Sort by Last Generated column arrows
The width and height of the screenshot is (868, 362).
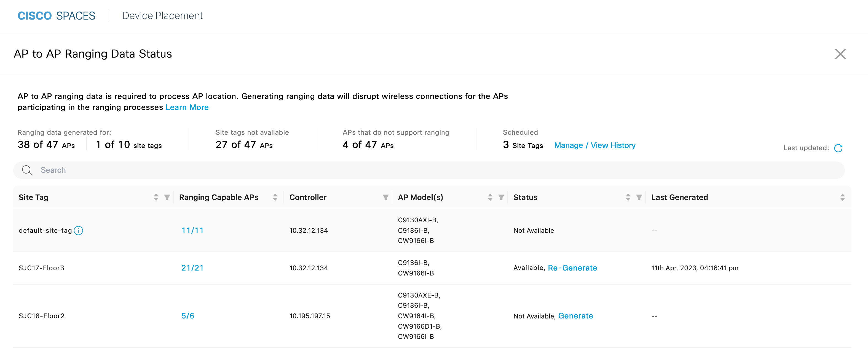pos(842,197)
